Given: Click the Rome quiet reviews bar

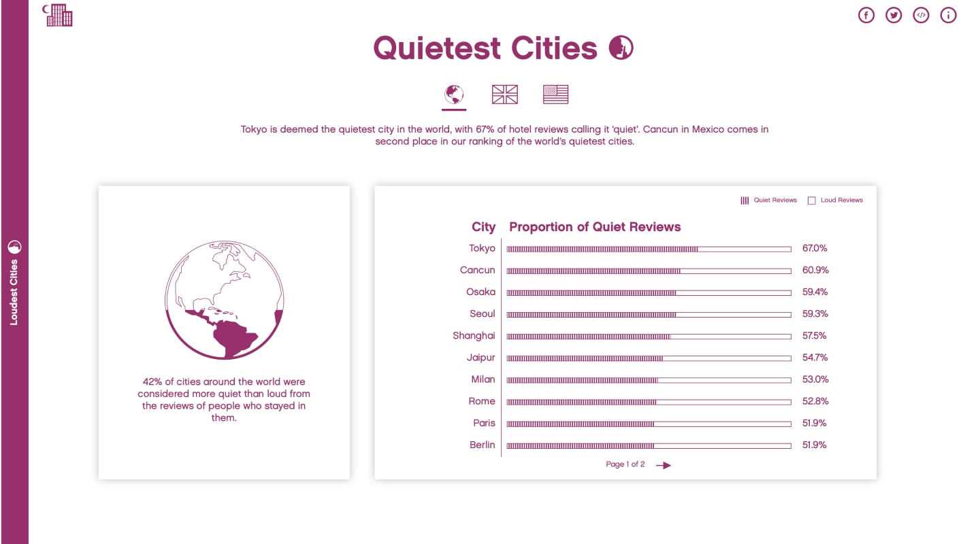Looking at the screenshot, I should click(x=581, y=402).
